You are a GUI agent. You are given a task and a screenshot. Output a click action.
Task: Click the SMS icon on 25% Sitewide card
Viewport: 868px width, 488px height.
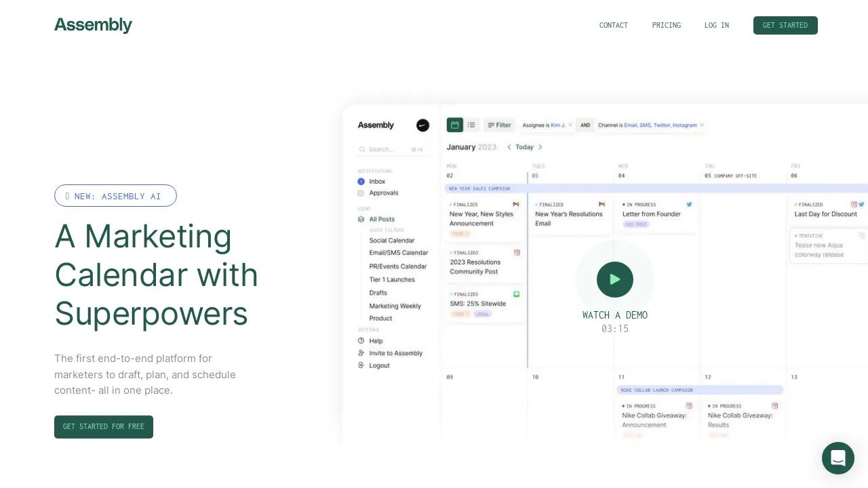(517, 294)
